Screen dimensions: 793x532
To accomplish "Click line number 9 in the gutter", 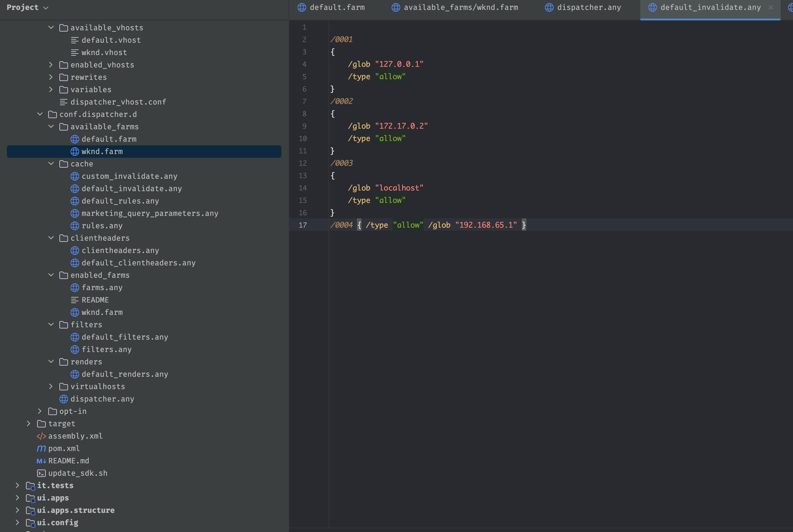I will click(x=304, y=126).
